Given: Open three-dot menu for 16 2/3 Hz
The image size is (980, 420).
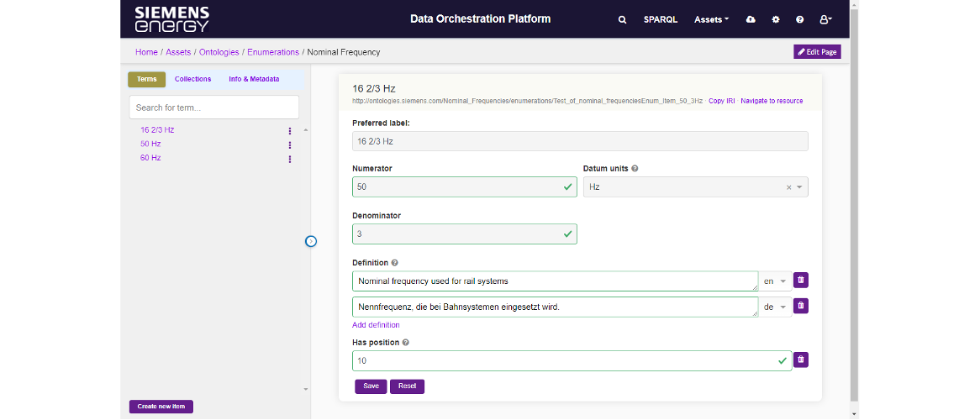Looking at the screenshot, I should click(290, 131).
